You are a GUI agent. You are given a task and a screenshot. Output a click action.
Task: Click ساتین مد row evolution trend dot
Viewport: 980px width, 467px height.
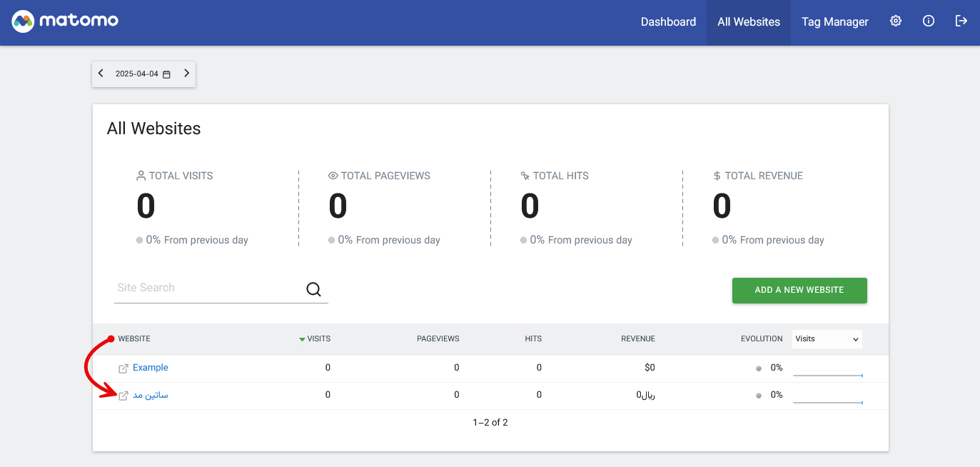[759, 396]
